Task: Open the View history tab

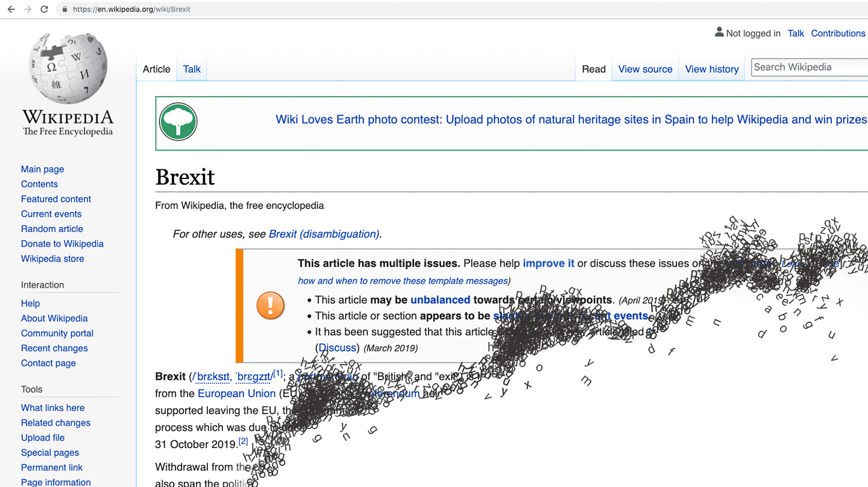Action: click(711, 69)
